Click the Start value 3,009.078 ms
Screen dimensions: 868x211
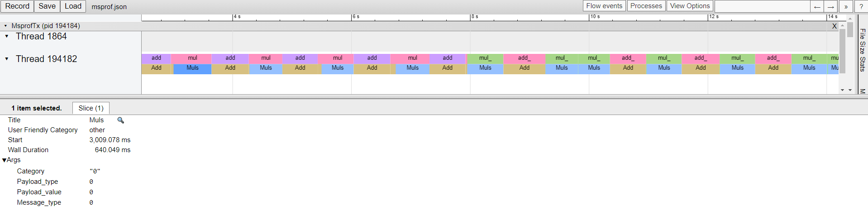point(110,140)
